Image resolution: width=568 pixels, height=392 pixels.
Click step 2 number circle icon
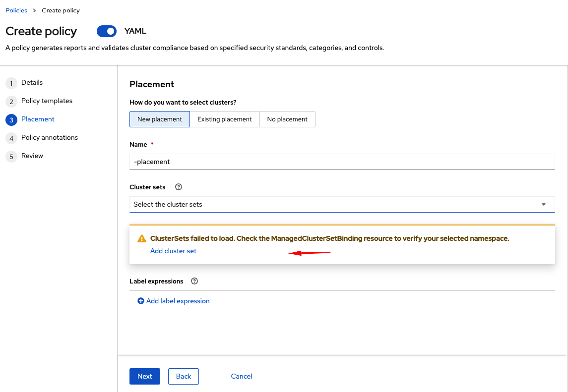[x=11, y=102]
